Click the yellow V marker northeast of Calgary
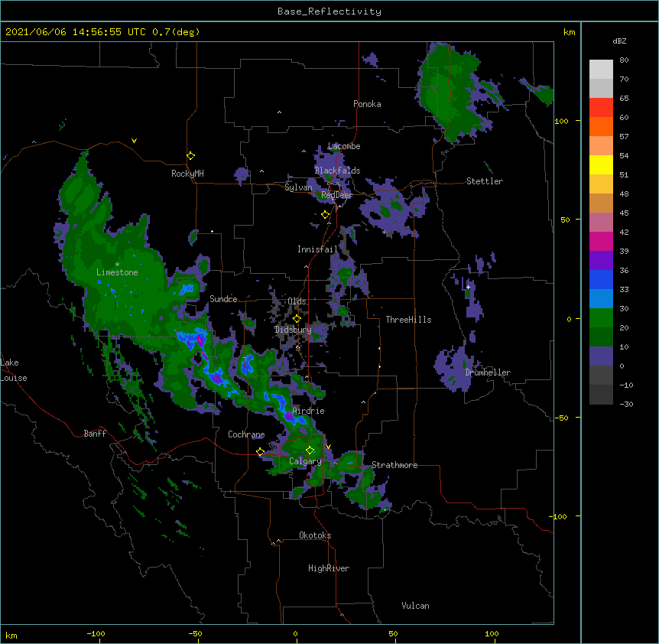This screenshot has height=644, width=659. coord(328,447)
